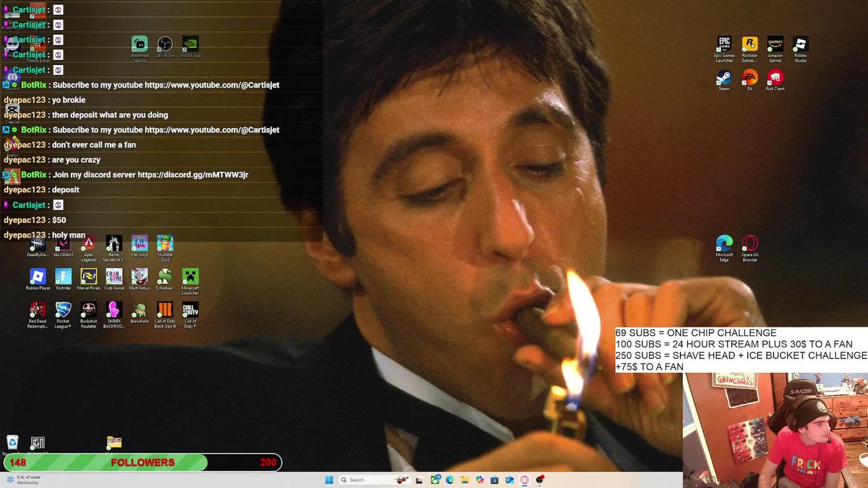
Task: Select Call of Duty Black Ops III icon
Action: pyautogui.click(x=165, y=315)
